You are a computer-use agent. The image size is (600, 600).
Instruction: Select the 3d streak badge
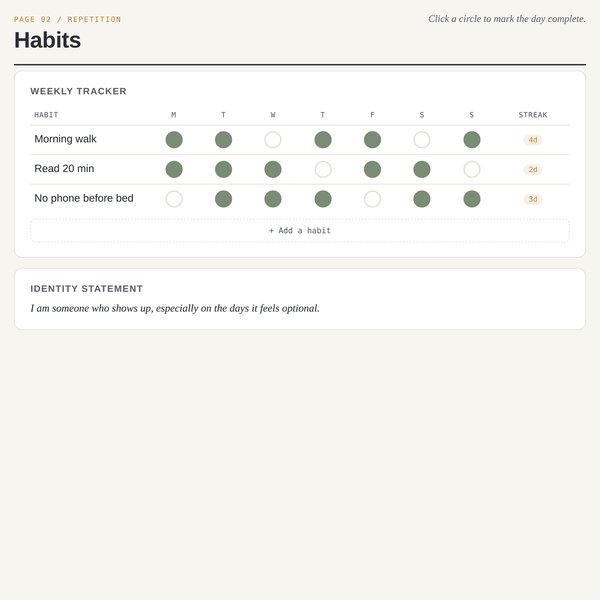point(533,199)
